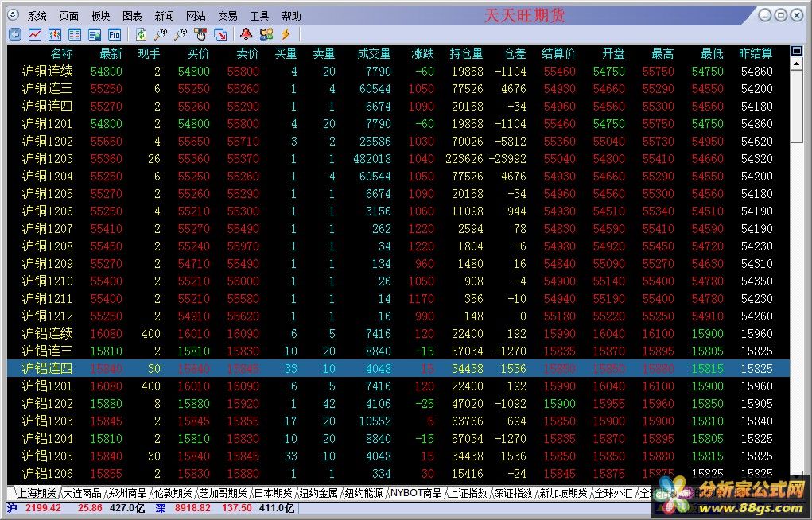Viewport: 812px width, 520px height.
Task: Switch to the 芝加哥期货 tab
Action: click(223, 493)
